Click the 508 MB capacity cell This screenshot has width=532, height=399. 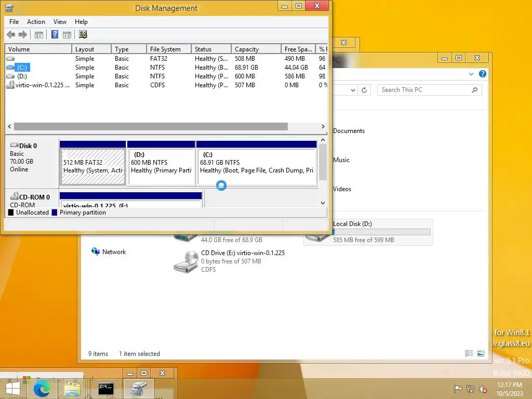coord(245,58)
